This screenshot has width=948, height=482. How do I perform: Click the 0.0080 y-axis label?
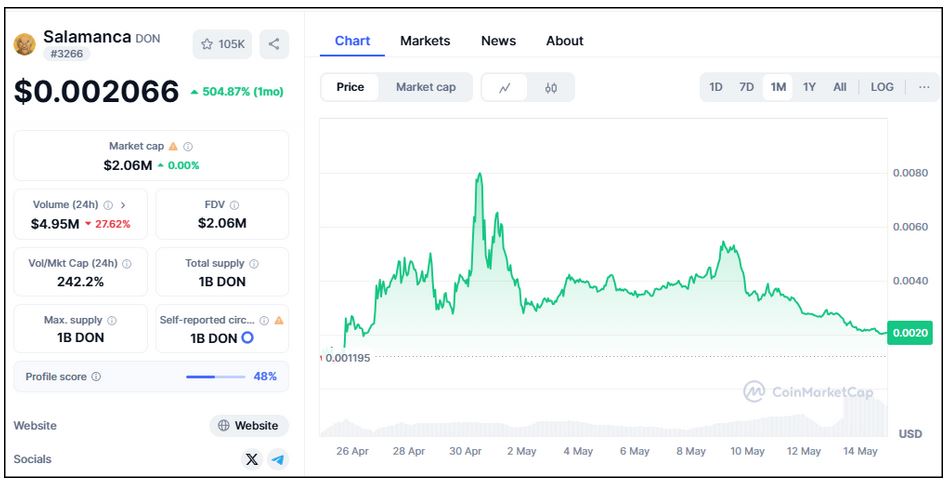tap(910, 173)
